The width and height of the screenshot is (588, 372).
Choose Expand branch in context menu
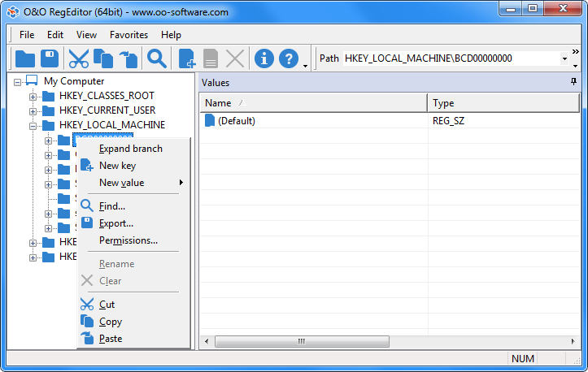(x=133, y=149)
